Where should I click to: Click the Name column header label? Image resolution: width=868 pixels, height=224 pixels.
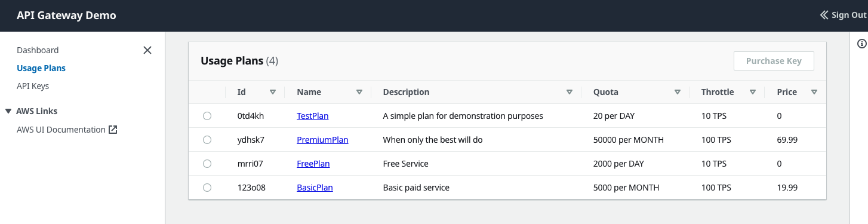tap(309, 92)
